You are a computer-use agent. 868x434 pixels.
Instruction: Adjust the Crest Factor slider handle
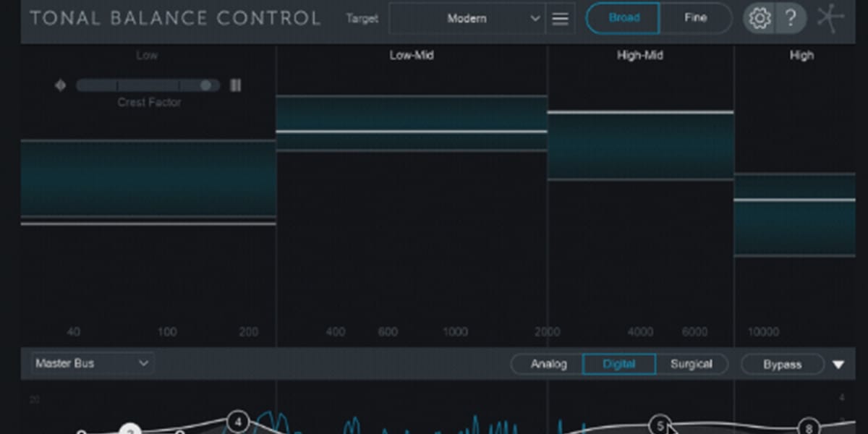pyautogui.click(x=205, y=85)
